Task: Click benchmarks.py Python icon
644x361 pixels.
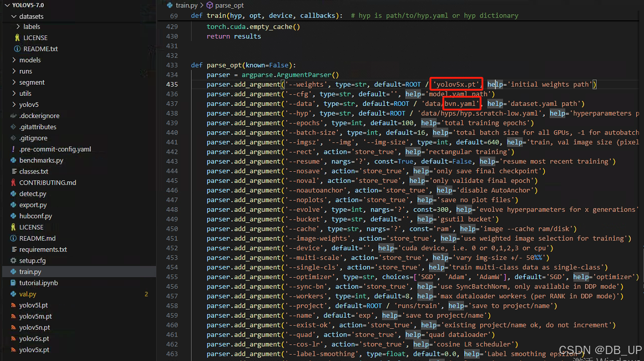Action: tap(13, 160)
